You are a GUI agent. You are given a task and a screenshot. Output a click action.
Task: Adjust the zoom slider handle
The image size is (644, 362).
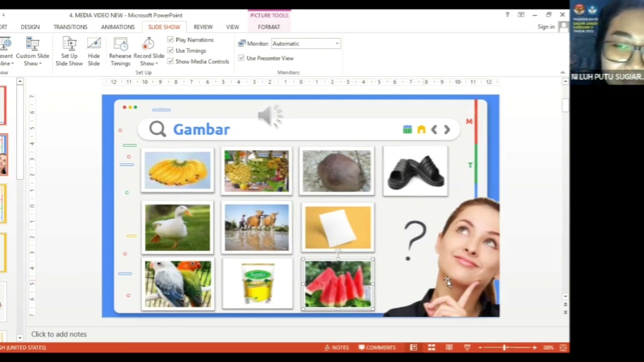pos(504,347)
